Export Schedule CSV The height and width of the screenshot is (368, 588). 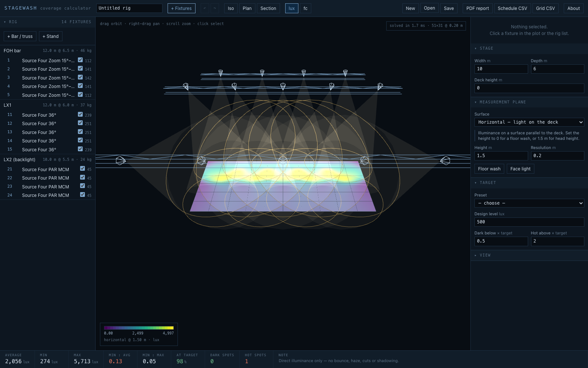point(512,8)
